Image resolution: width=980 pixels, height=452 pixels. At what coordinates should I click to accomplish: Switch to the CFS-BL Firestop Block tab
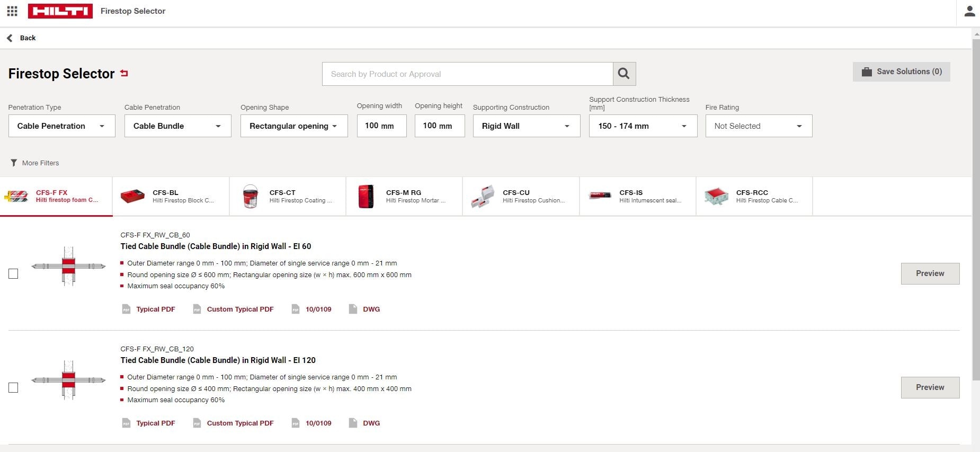point(171,196)
